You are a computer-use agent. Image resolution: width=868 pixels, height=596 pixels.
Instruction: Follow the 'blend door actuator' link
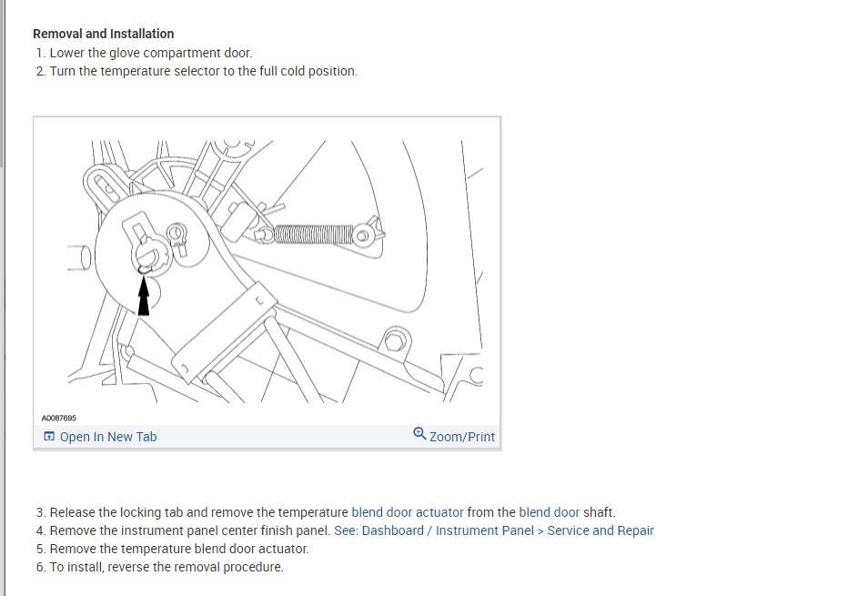click(408, 512)
